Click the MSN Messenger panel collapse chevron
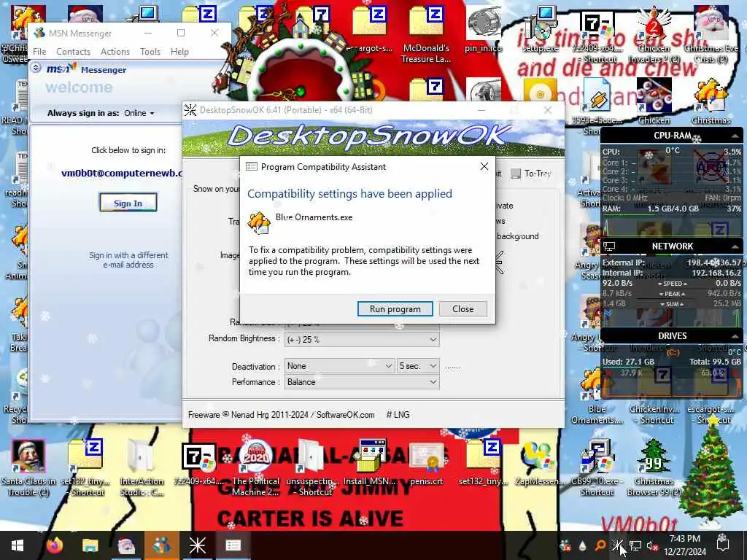747x560 pixels. pyautogui.click(x=36, y=68)
